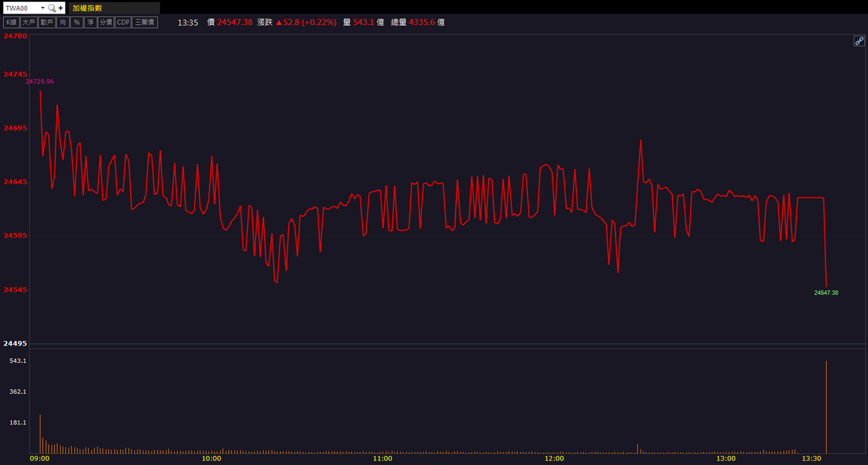Click the price value 24547.38 in header

(235, 22)
